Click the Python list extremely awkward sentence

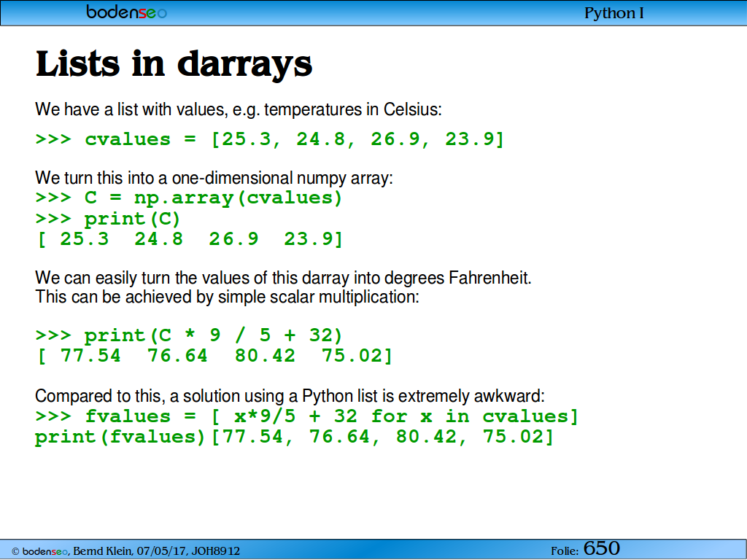point(290,396)
